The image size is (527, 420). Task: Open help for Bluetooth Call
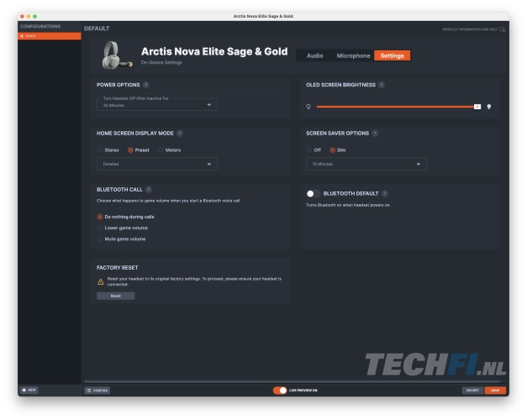(149, 190)
